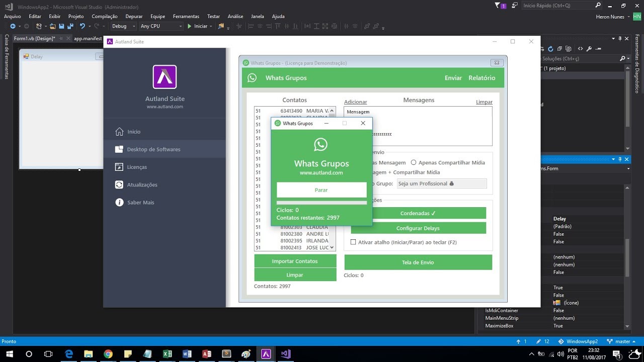Open the Ferramentas menu

(186, 17)
